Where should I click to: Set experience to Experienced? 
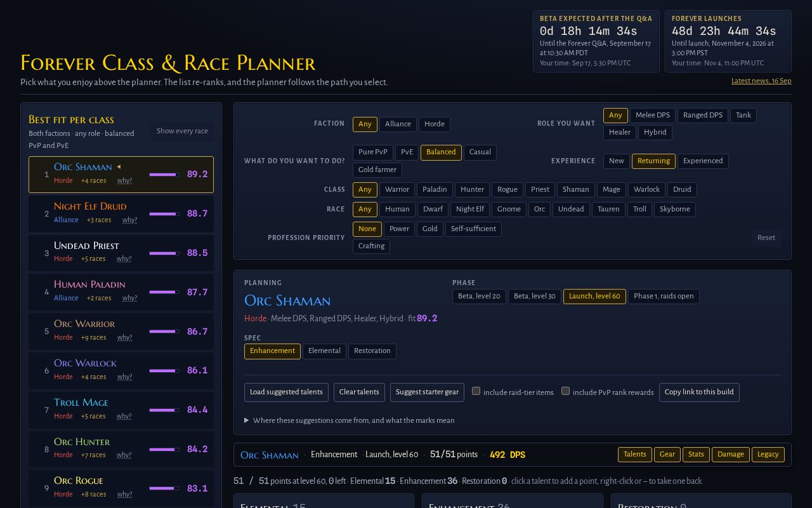(703, 161)
